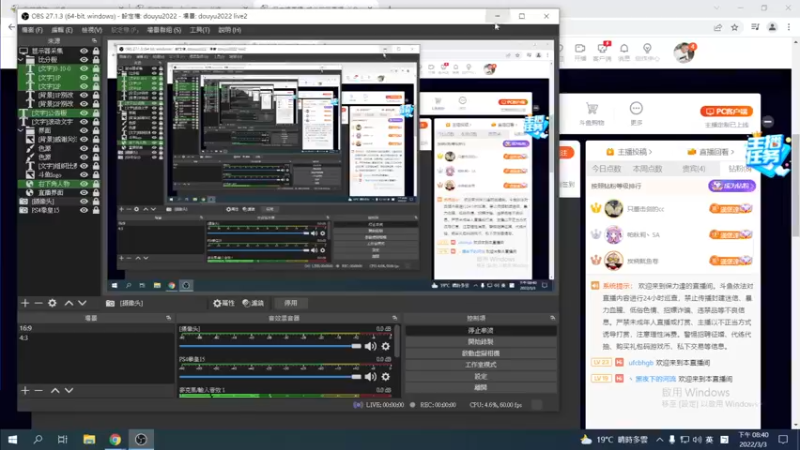
Task: Move scene up with the arrow below 4:3
Action: click(x=55, y=390)
